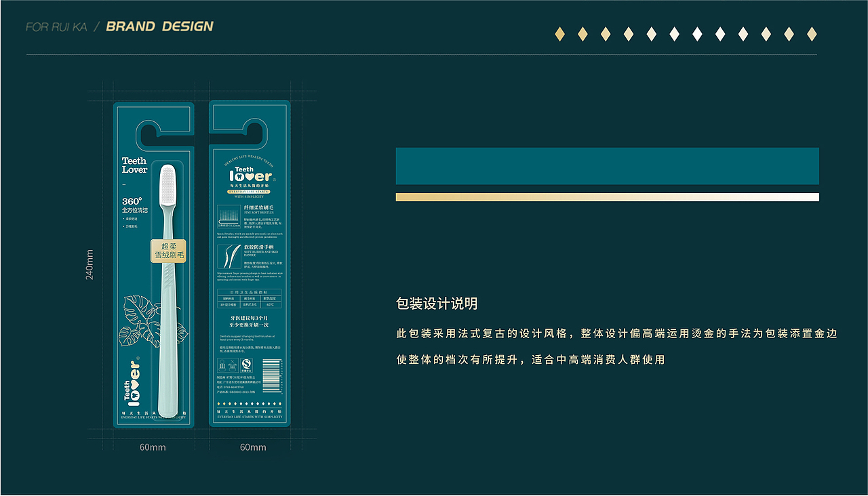Click the 软胶防滑手柄 feature heading
This screenshot has height=496, width=868.
click(260, 247)
